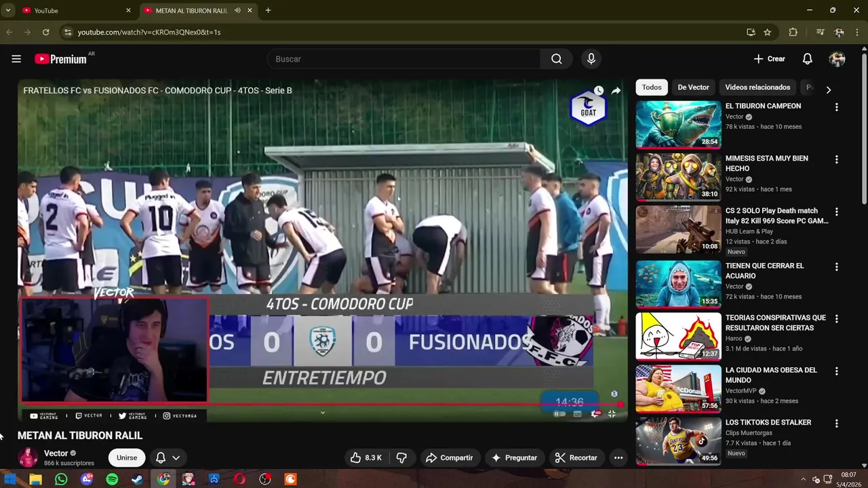This screenshot has height=488, width=868.
Task: Click the browser address bar URL
Action: [x=149, y=32]
